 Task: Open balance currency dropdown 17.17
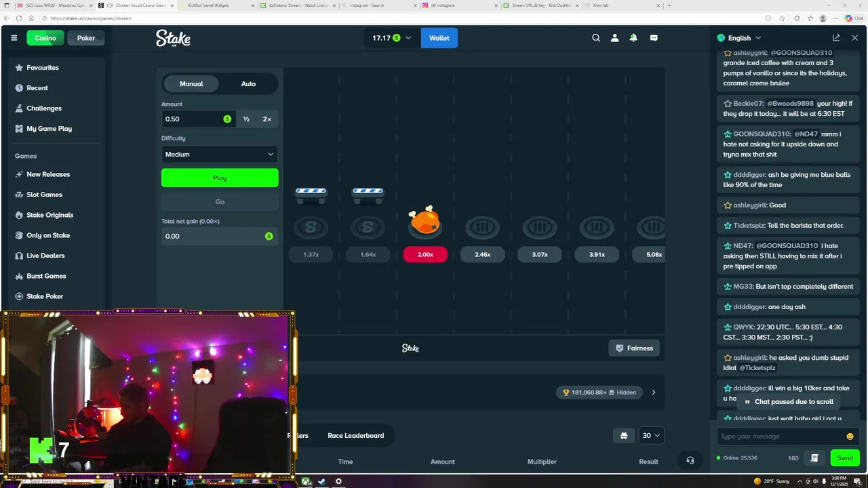coord(391,38)
